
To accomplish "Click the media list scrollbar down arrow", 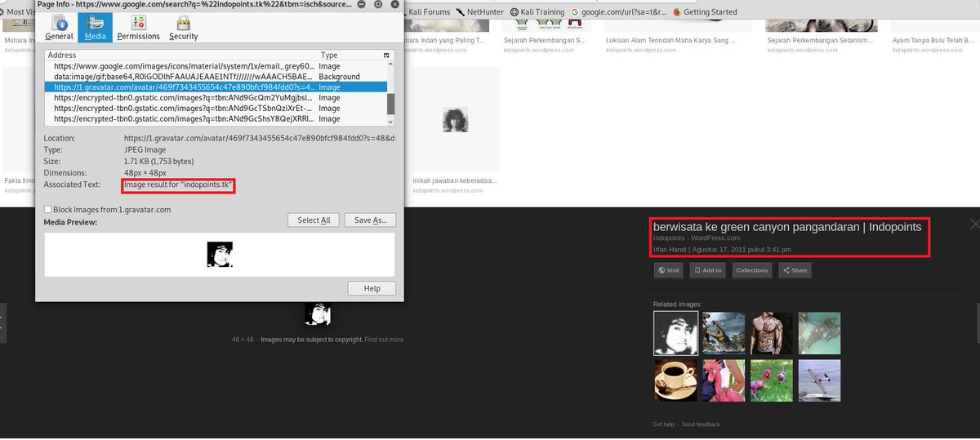I will tap(391, 121).
